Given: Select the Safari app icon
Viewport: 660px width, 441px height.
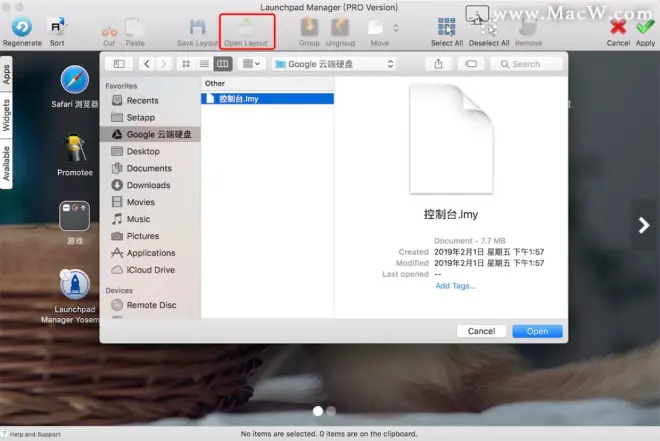Looking at the screenshot, I should pyautogui.click(x=75, y=79).
